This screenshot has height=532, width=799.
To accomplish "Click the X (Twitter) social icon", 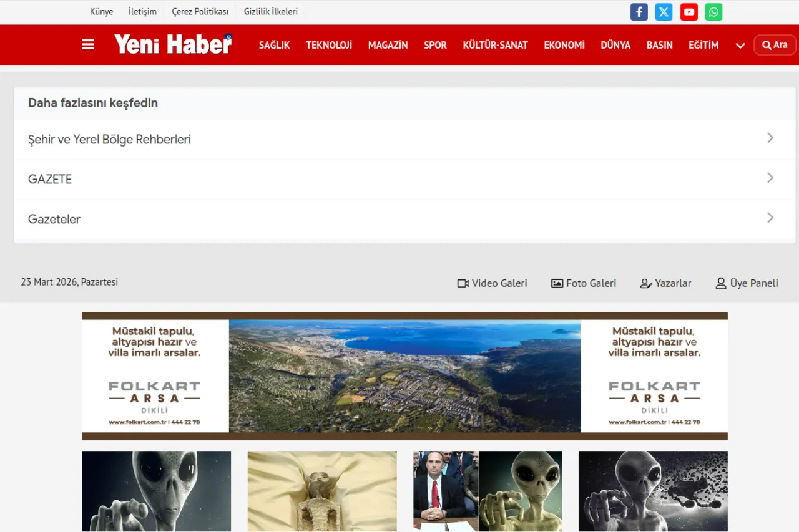I will click(664, 12).
